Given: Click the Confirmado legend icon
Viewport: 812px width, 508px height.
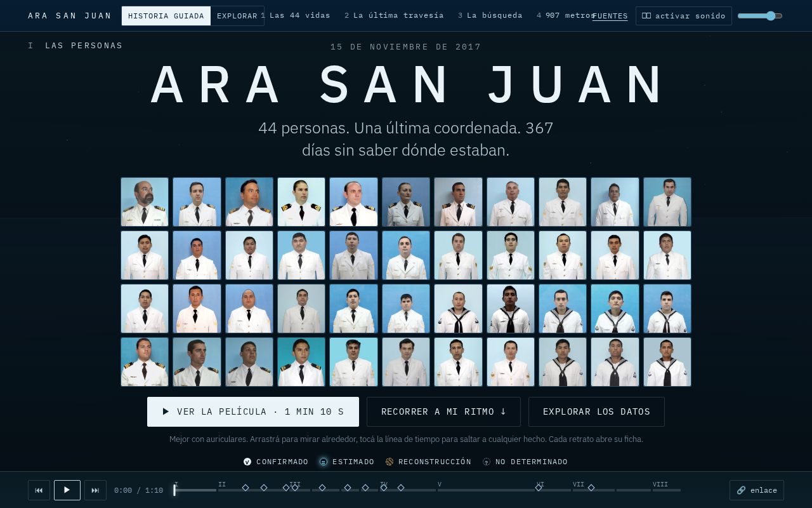Looking at the screenshot, I should (247, 462).
